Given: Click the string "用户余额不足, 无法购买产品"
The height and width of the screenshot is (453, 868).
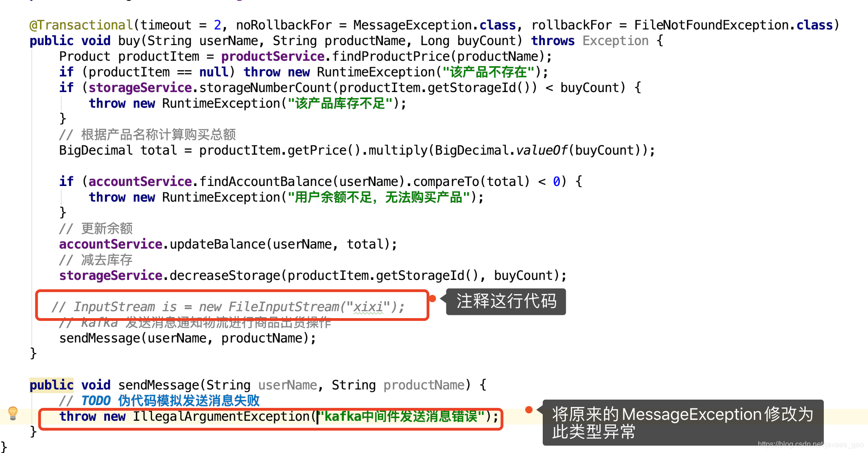Looking at the screenshot, I should click(x=379, y=197).
